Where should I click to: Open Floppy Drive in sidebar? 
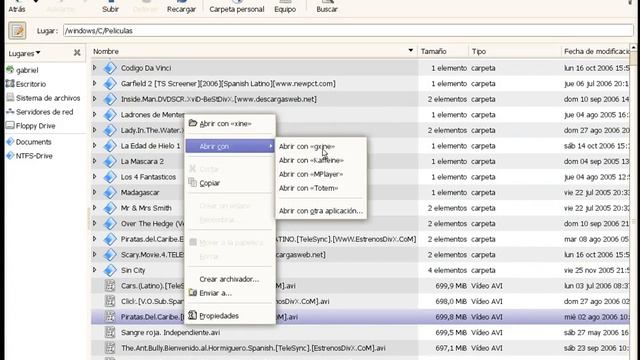point(31,126)
